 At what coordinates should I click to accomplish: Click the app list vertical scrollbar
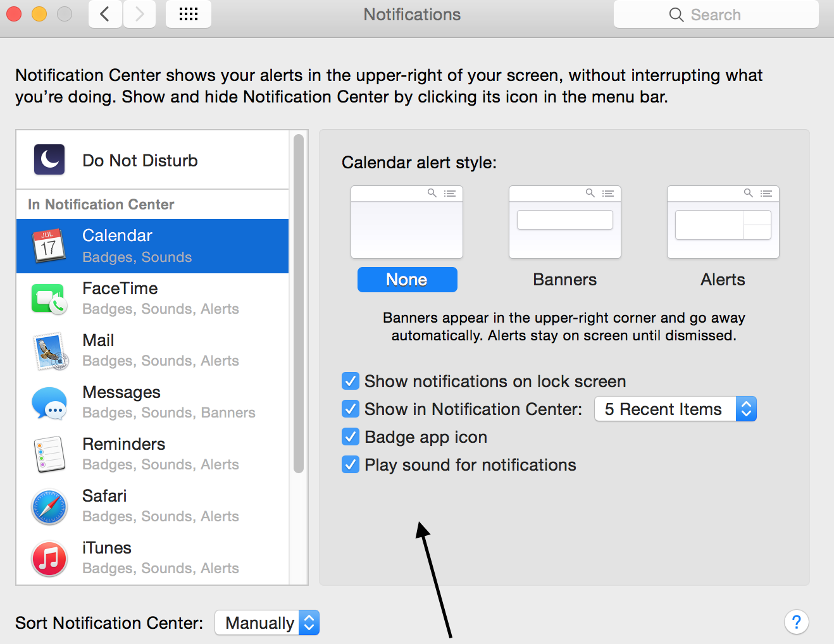coord(299,304)
